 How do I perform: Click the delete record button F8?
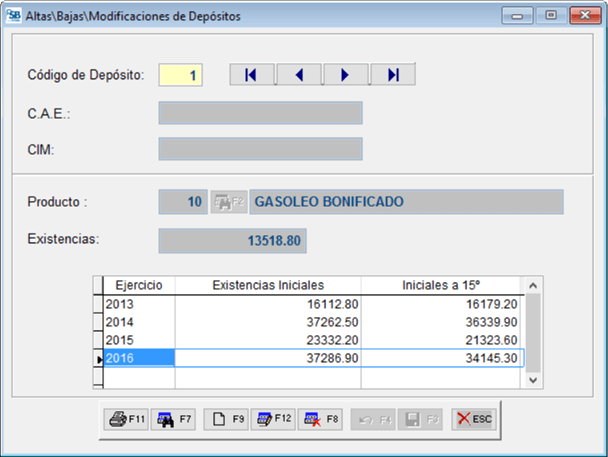point(321,419)
